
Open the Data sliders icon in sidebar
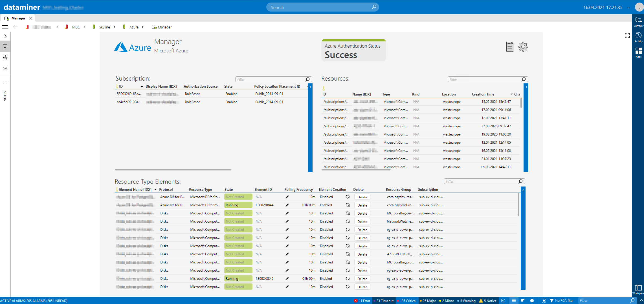pyautogui.click(x=5, y=57)
